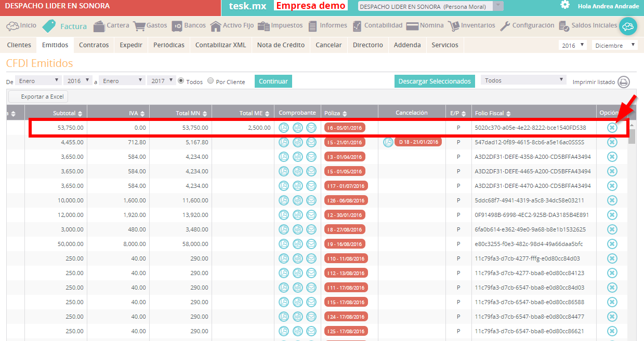
Task: Switch to the Clientes tab
Action: [x=19, y=45]
